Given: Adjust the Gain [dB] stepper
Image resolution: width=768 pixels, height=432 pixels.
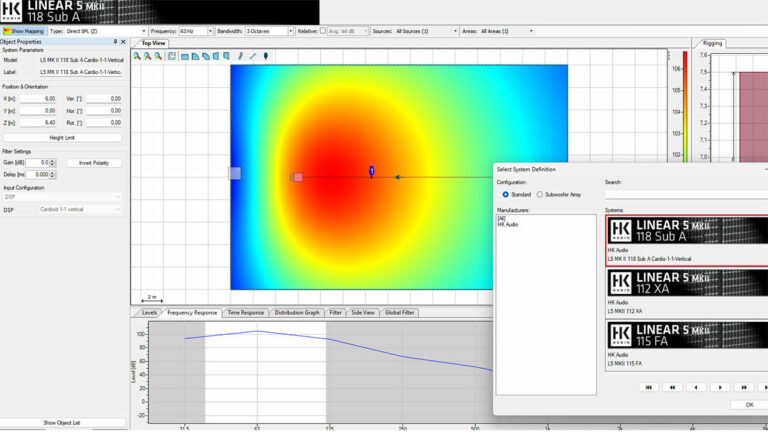Looking at the screenshot, I should click(x=52, y=163).
